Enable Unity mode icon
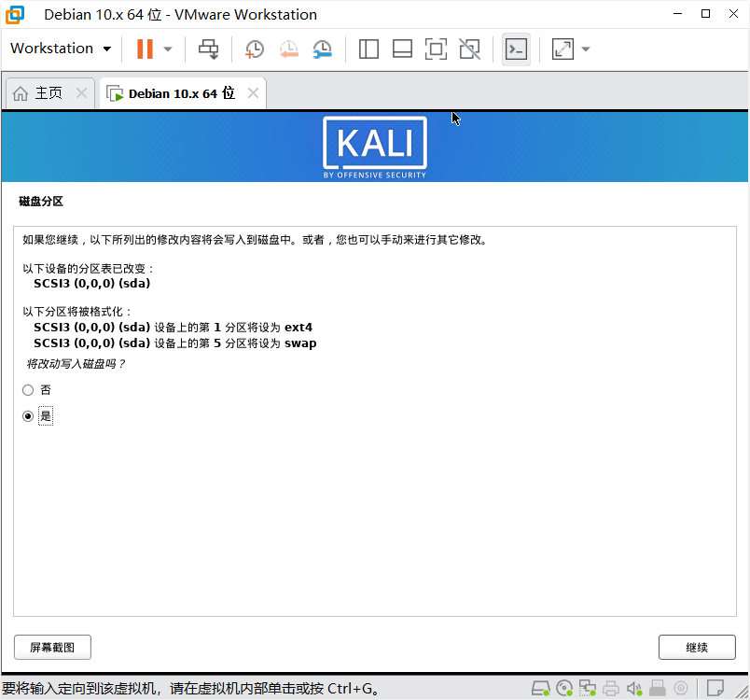750x700 pixels. point(470,49)
